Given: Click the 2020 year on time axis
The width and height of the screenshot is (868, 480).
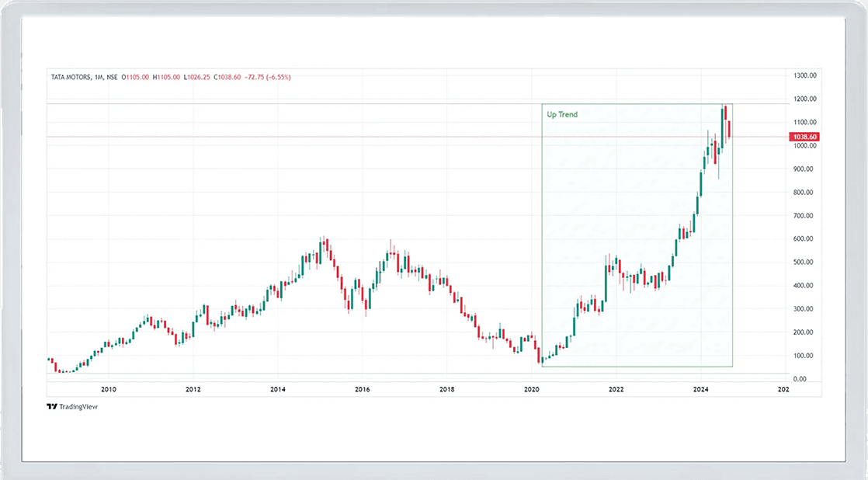Looking at the screenshot, I should pyautogui.click(x=531, y=390).
